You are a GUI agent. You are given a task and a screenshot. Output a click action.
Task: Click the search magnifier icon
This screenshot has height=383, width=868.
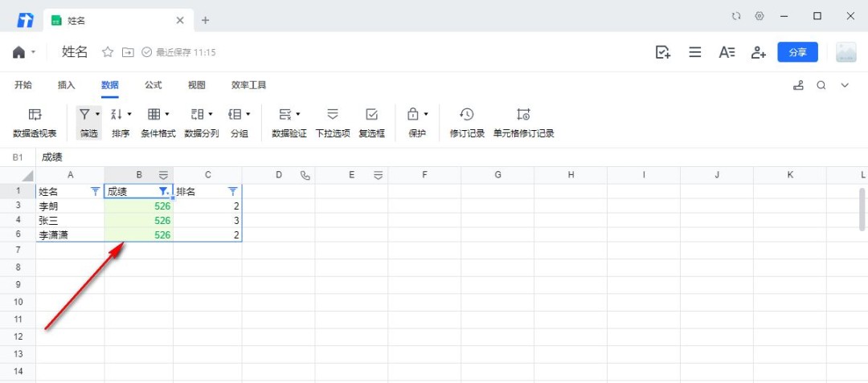[821, 85]
